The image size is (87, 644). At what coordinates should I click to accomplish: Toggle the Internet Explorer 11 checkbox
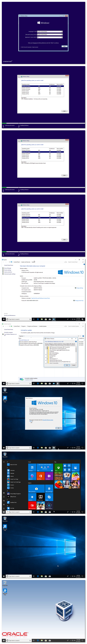pos(47,359)
